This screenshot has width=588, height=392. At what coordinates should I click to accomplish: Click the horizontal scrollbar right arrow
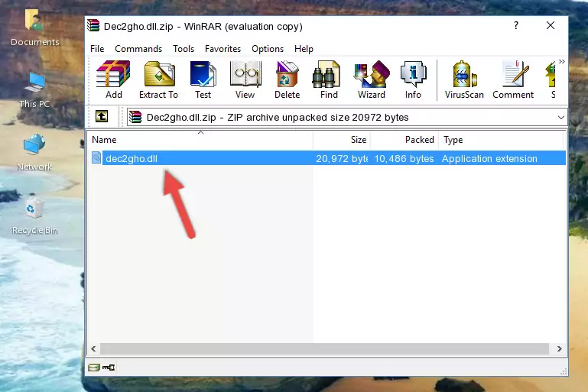(x=559, y=349)
